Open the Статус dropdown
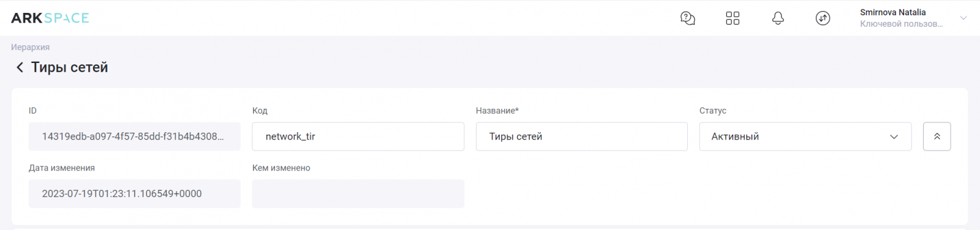 pyautogui.click(x=805, y=136)
